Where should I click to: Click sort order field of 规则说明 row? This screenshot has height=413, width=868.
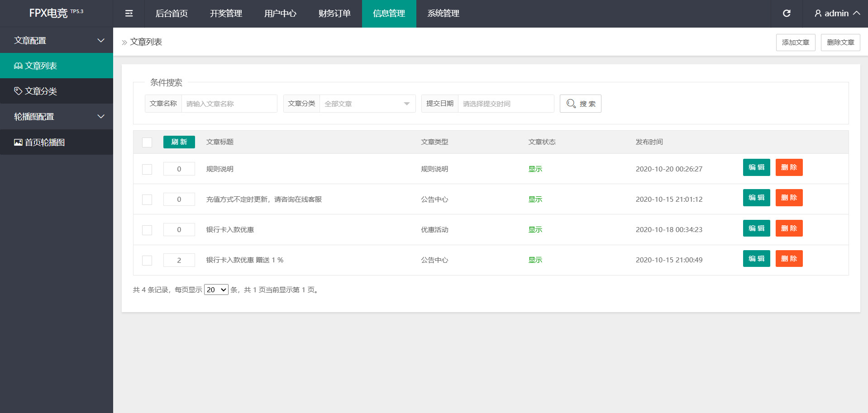179,169
